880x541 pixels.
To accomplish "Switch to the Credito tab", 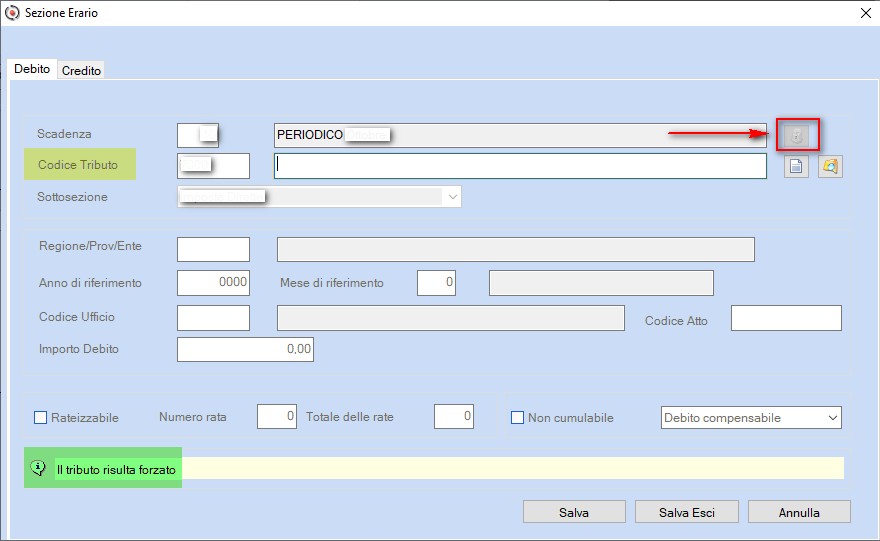I will pyautogui.click(x=81, y=71).
